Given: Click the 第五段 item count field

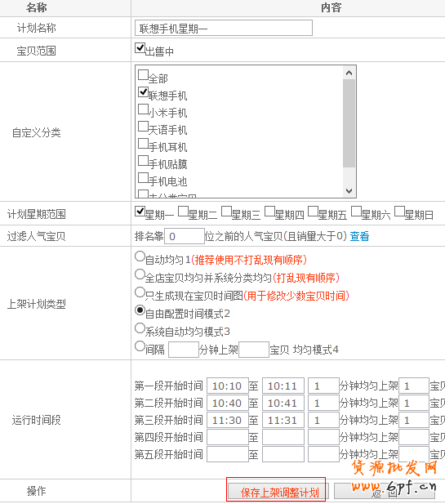Looking at the screenshot, I should pos(414,454).
